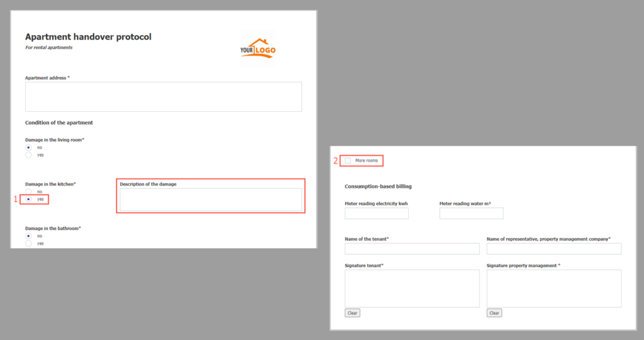The width and height of the screenshot is (644, 340).
Task: Click the YOUR LOGO house icon
Action: (258, 48)
